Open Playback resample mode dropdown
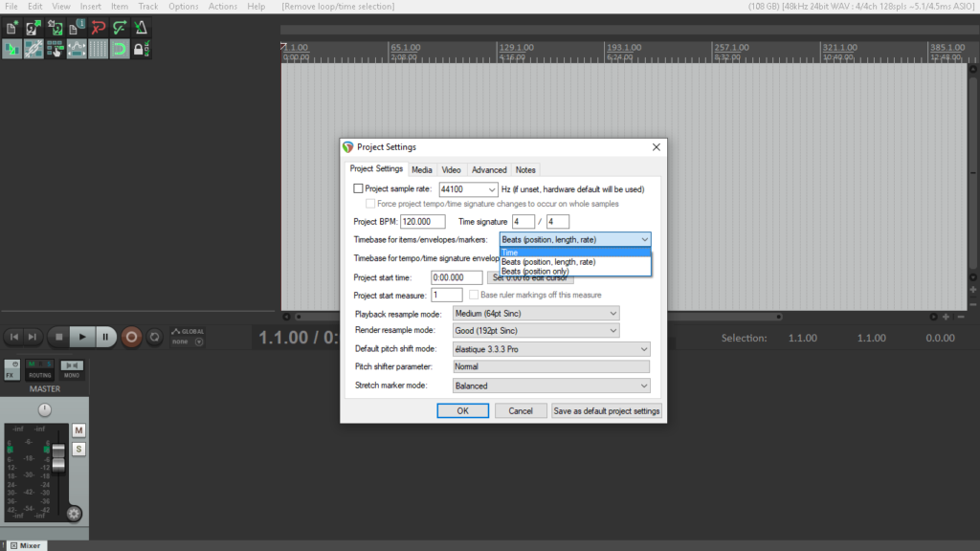The height and width of the screenshot is (551, 980). [536, 314]
